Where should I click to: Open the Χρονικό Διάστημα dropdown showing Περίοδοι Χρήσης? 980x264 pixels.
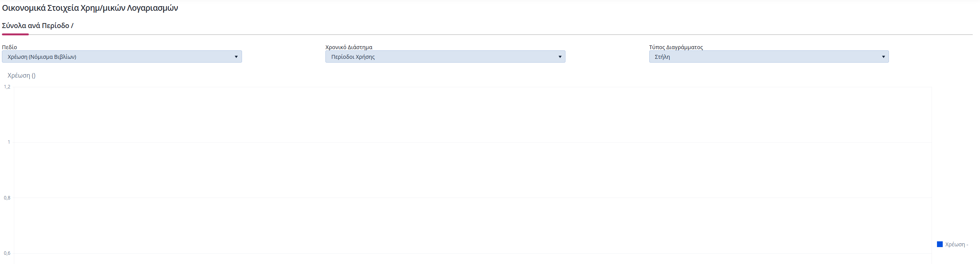click(x=445, y=56)
